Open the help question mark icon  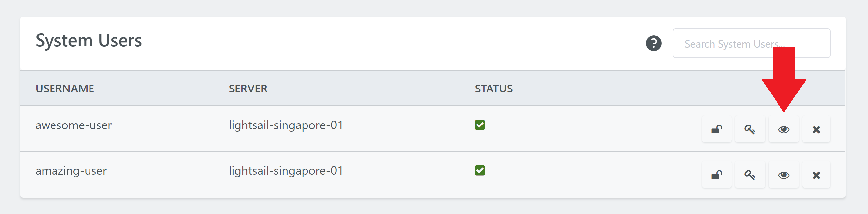coord(653,43)
